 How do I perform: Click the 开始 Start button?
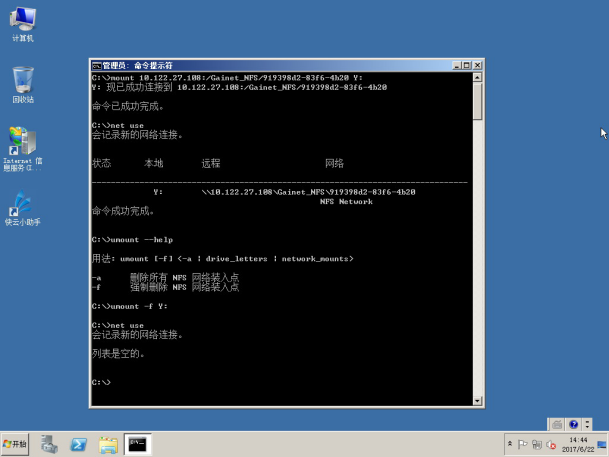click(x=16, y=443)
